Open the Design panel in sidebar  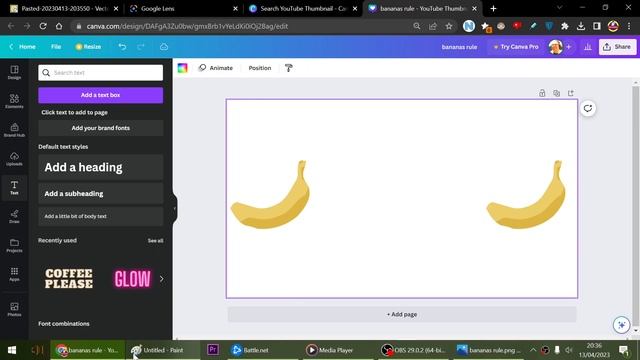14,72
